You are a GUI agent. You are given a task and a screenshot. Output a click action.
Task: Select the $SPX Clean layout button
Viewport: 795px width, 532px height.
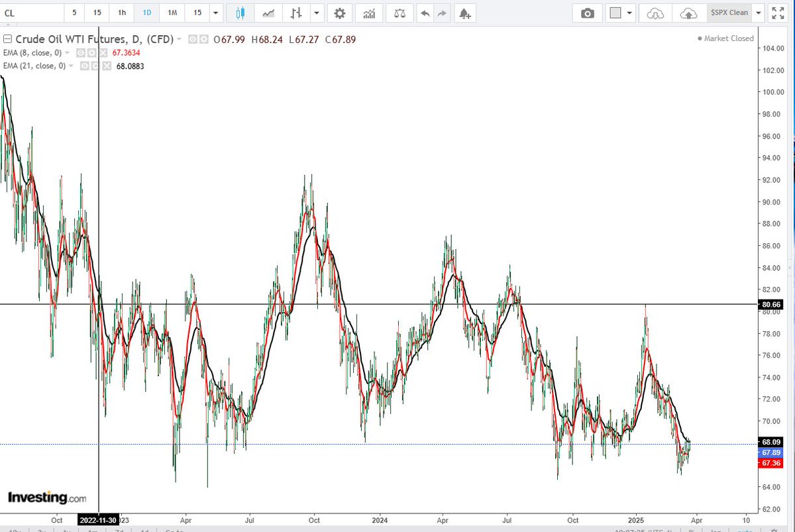pos(729,13)
